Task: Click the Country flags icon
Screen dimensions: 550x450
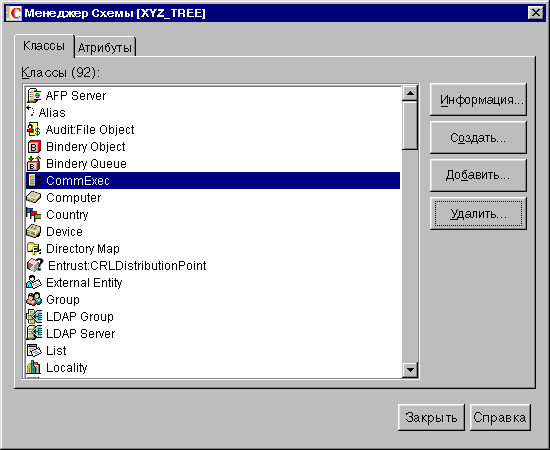Action: (x=34, y=214)
